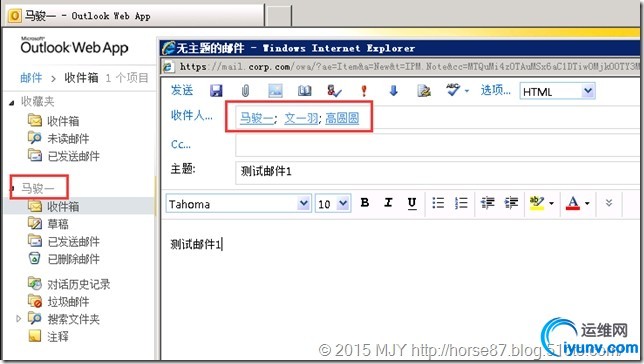Open highlight color dropdown arrow

click(552, 203)
